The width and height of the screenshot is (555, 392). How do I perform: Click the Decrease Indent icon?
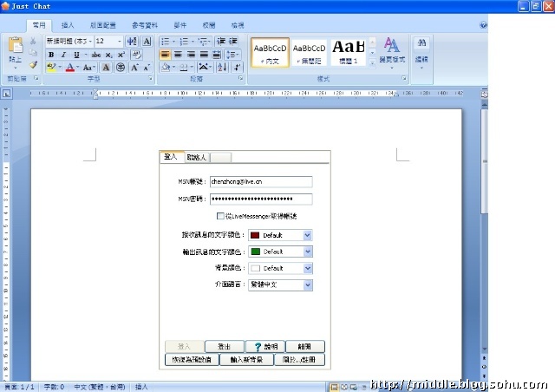coord(221,42)
